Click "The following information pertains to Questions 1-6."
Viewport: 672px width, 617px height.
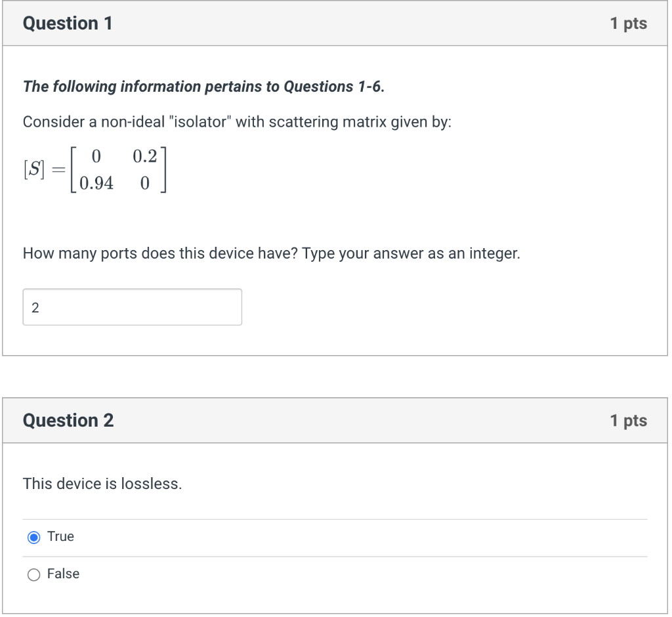point(203,86)
